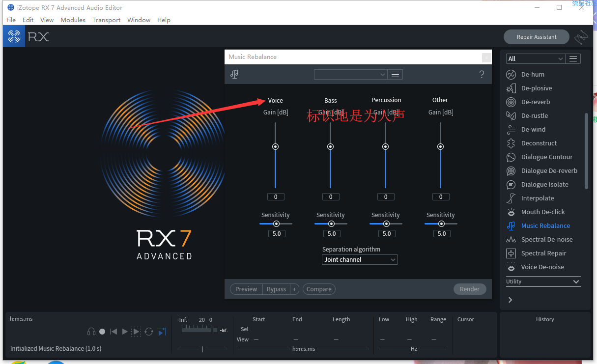
Task: Launch the Repair Assistant
Action: pos(537,37)
